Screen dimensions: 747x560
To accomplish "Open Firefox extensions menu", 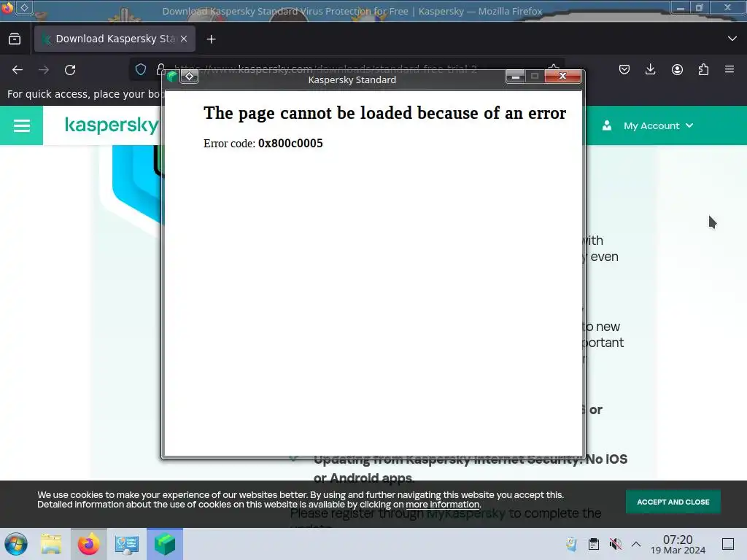I will 703,70.
